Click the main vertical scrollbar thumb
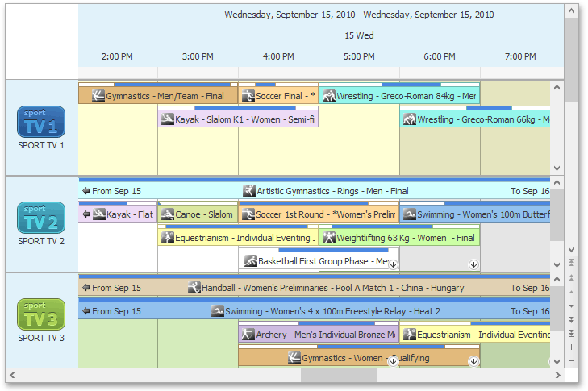 (x=572, y=59)
